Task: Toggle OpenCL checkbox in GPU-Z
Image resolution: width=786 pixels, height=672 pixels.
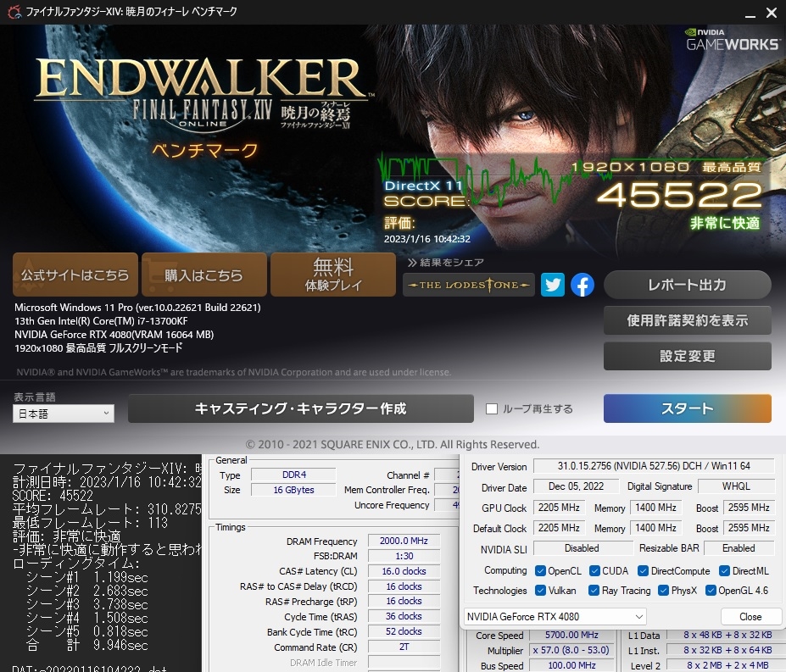Action: click(x=540, y=571)
